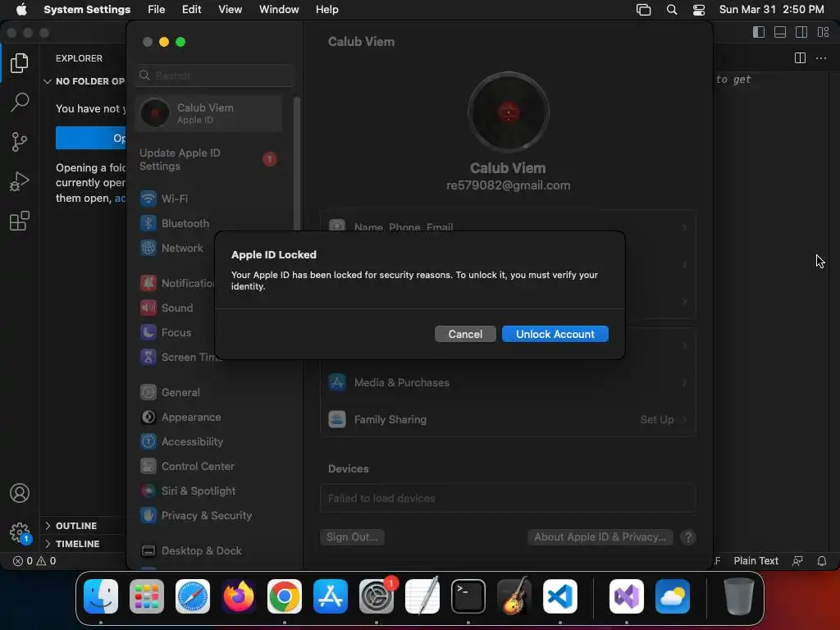Screen dimensions: 840x630
Task: Open Media & Purchases row
Action: (508, 383)
